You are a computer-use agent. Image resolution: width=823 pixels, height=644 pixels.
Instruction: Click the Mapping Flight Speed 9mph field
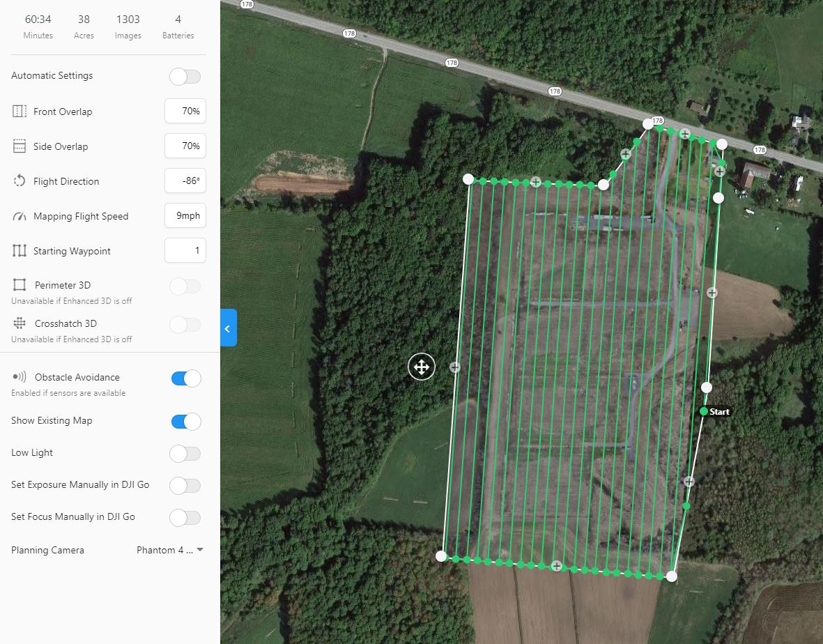pyautogui.click(x=185, y=215)
